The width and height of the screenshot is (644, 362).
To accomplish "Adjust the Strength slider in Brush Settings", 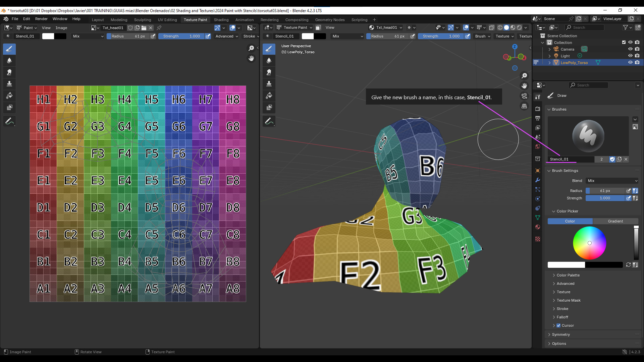I will 605,198.
